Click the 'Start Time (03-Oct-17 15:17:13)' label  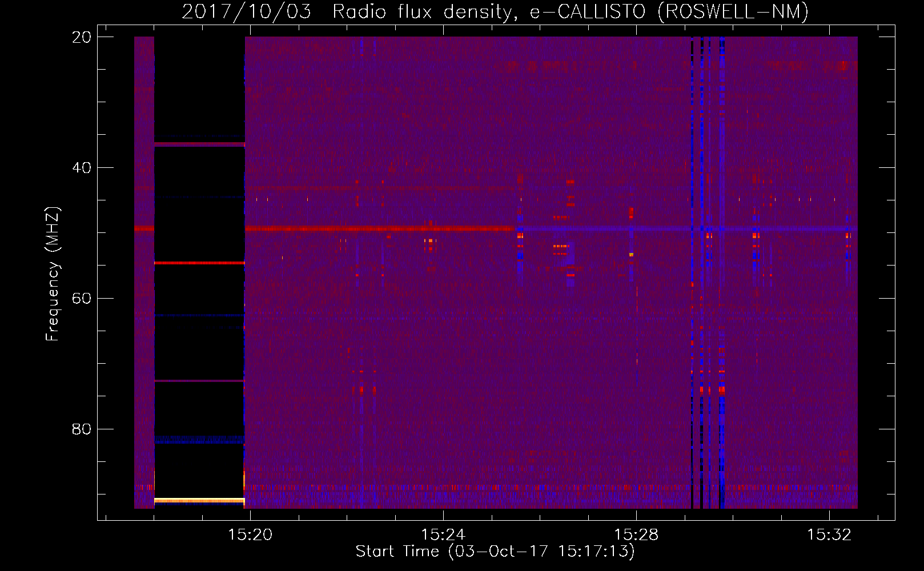(x=495, y=551)
